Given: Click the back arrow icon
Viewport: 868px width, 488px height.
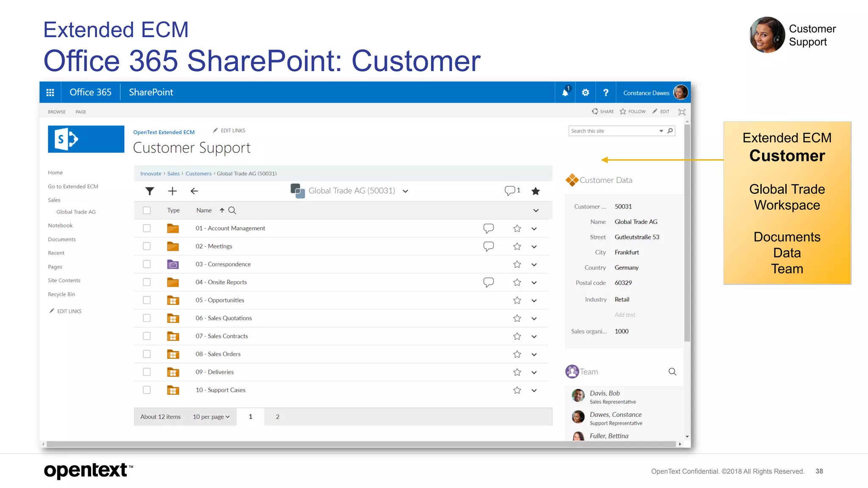Looking at the screenshot, I should (194, 191).
